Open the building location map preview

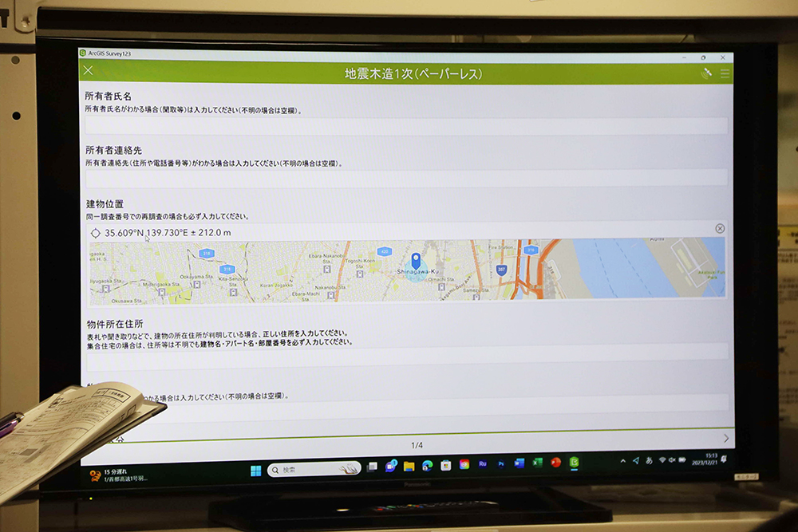tap(407, 270)
